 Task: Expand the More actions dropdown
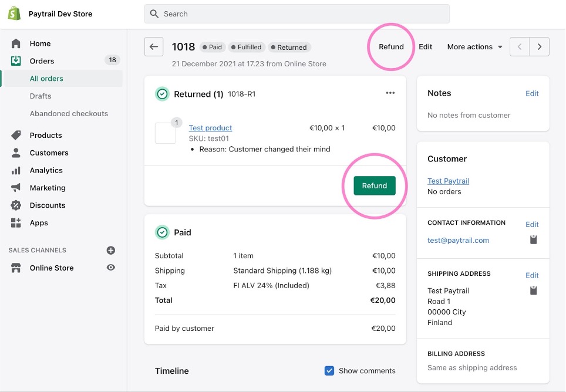(x=474, y=47)
